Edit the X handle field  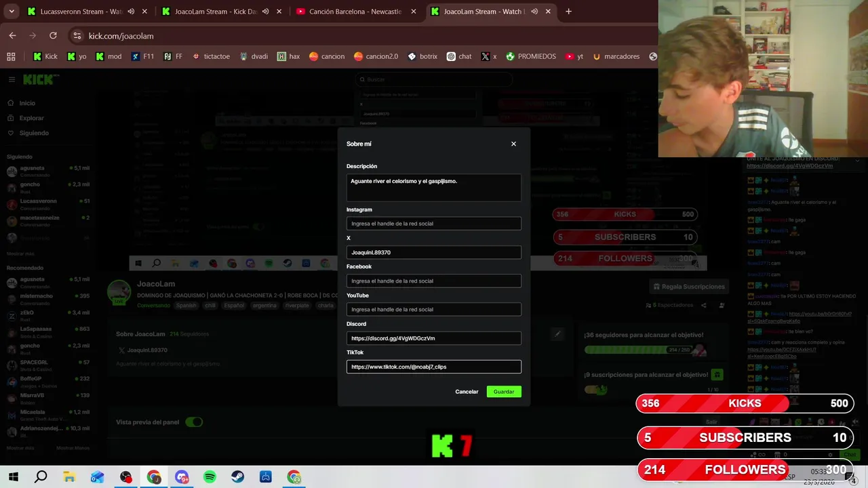pyautogui.click(x=434, y=252)
